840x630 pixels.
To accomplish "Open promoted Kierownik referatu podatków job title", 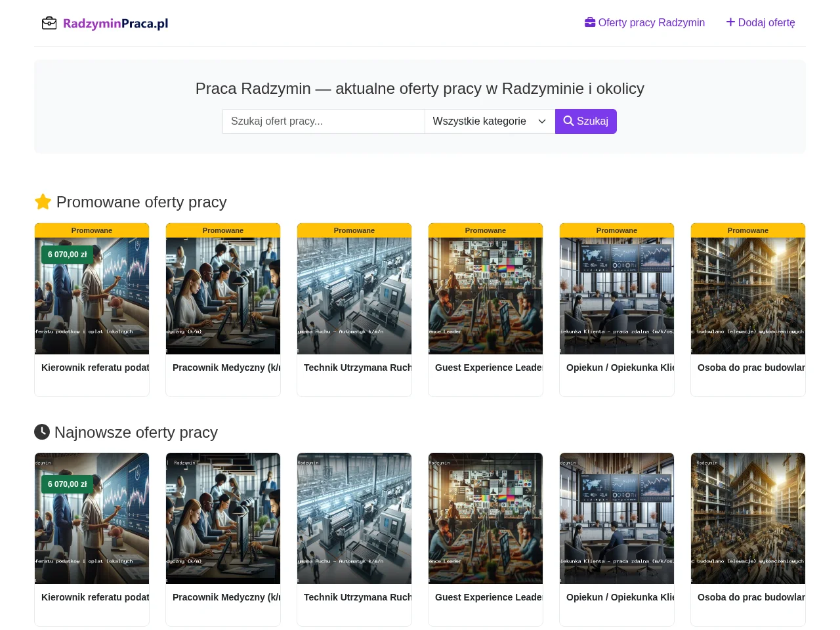I will (x=95, y=367).
